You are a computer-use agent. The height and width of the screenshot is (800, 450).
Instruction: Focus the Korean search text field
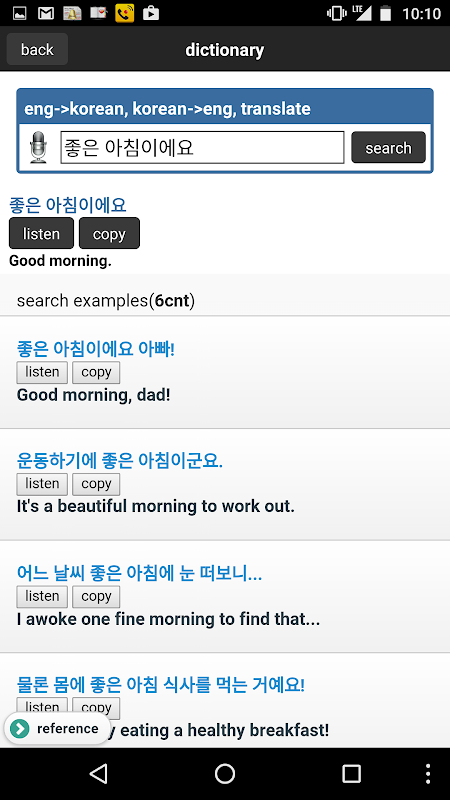pyautogui.click(x=203, y=147)
